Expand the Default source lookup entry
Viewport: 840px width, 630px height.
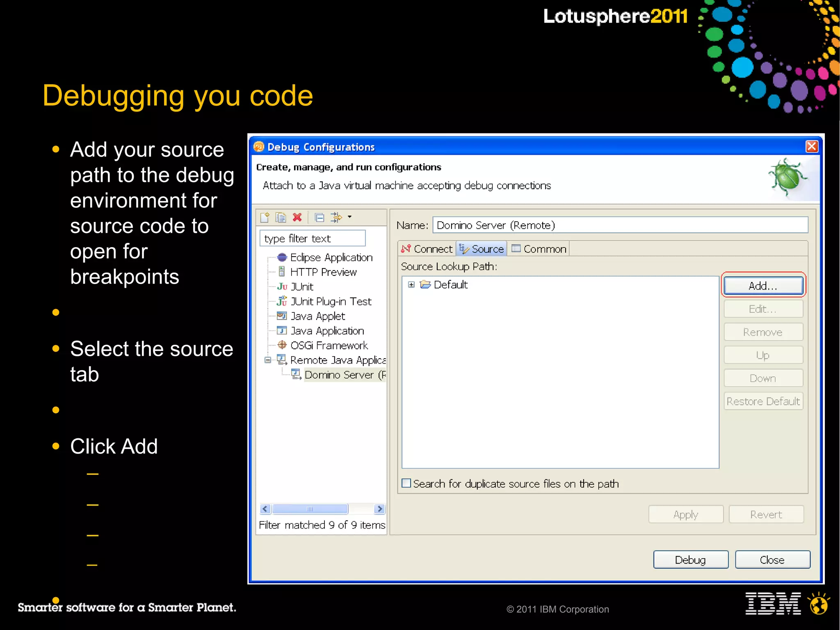point(411,284)
